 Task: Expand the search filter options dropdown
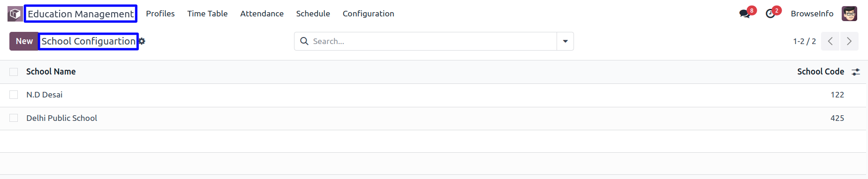tap(565, 41)
